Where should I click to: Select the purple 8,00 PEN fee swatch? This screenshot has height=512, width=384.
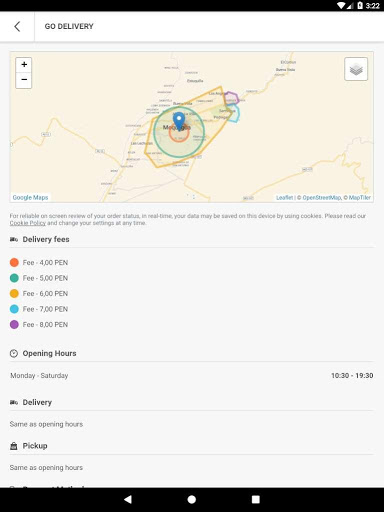[x=14, y=325]
